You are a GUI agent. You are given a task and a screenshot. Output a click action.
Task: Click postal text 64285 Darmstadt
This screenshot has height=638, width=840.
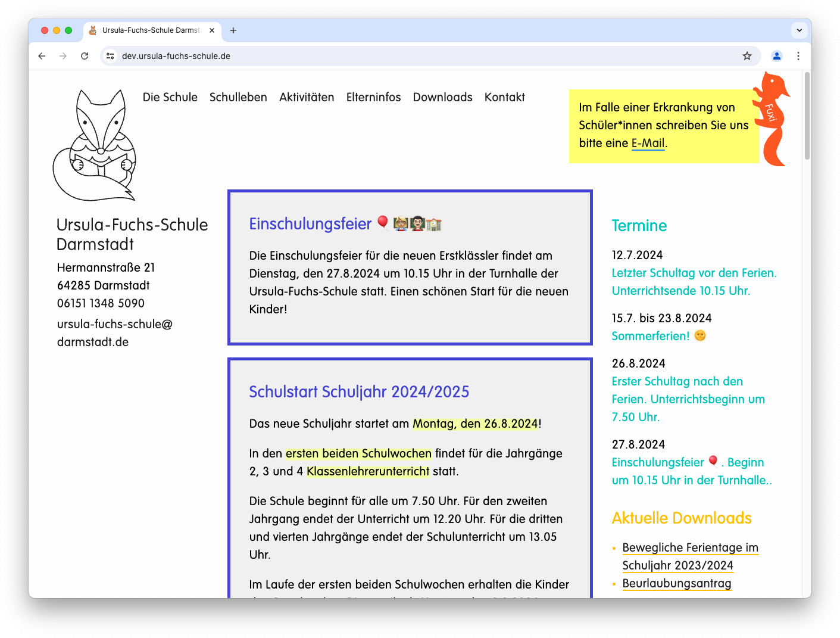(x=103, y=285)
